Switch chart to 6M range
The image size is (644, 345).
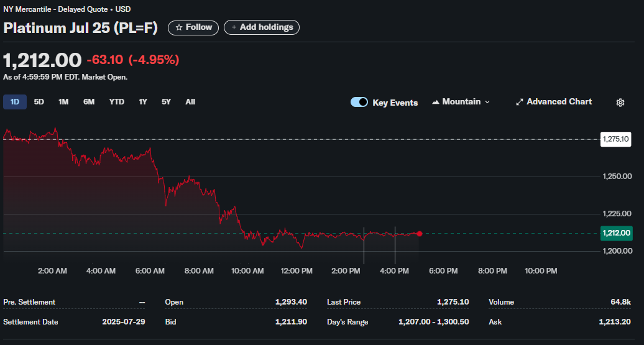click(89, 102)
